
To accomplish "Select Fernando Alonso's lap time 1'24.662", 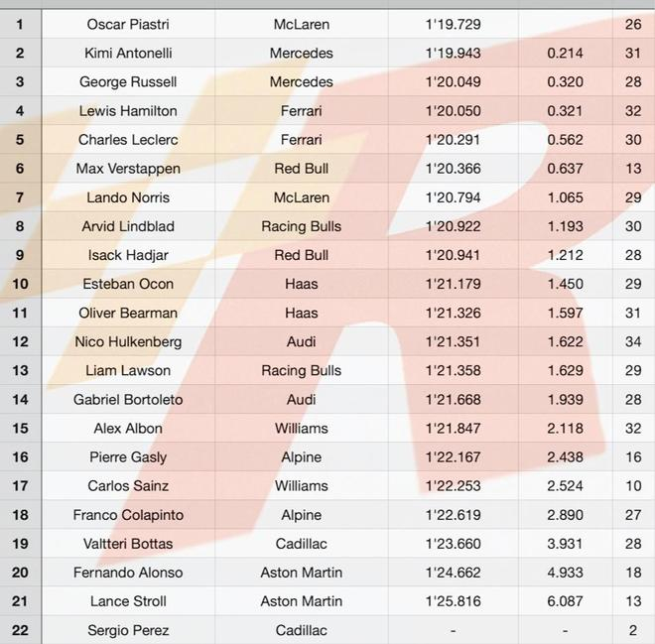I will click(453, 573).
